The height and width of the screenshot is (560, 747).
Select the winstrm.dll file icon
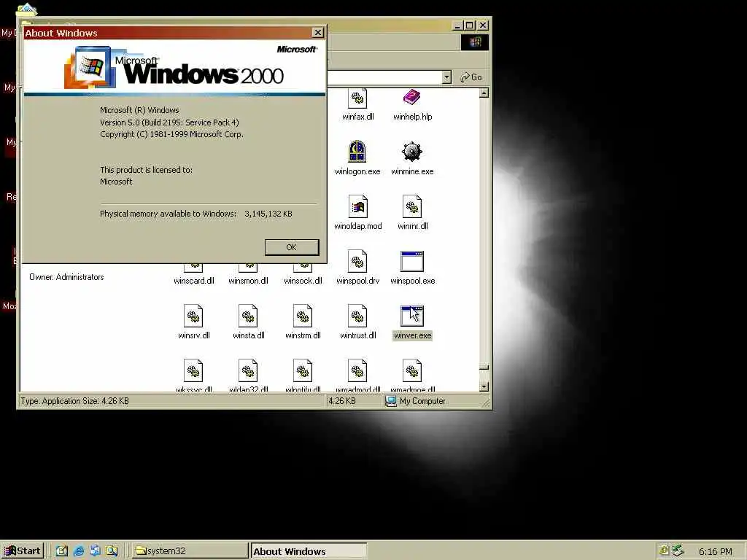tap(303, 316)
